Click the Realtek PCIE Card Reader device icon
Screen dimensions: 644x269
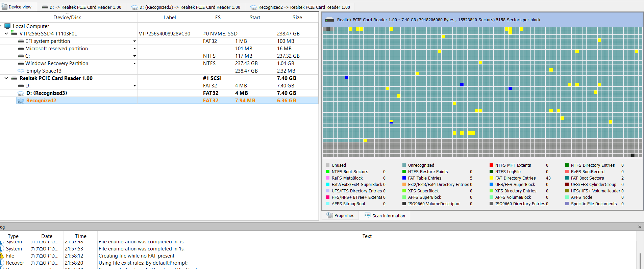[14, 78]
